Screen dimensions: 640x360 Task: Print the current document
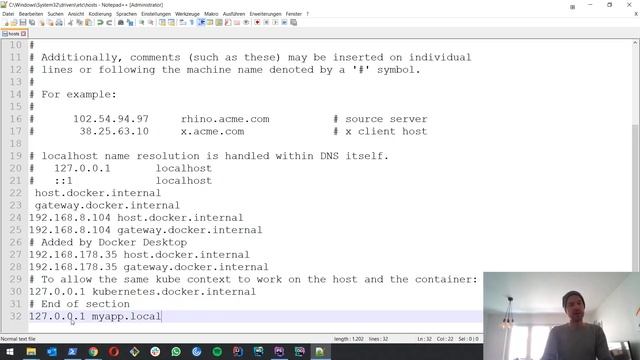[59, 22]
